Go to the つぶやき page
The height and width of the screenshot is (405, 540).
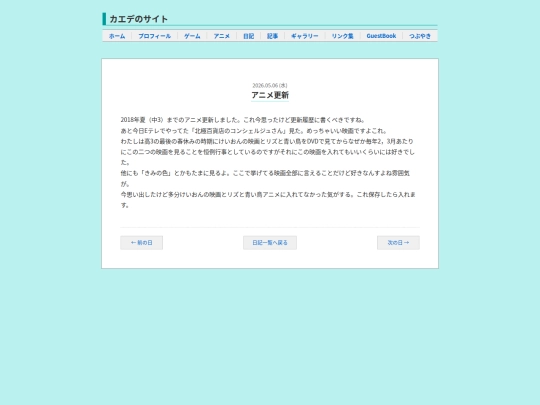420,36
